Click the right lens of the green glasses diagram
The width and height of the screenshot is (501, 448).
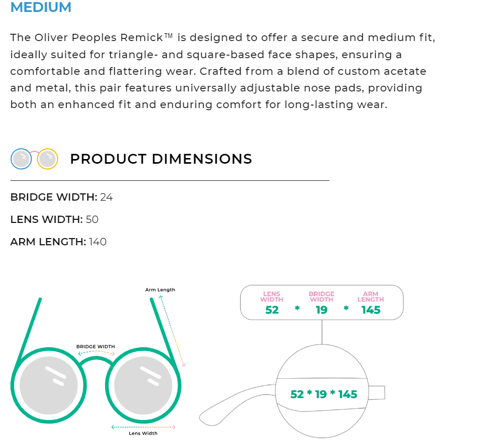pyautogui.click(x=143, y=386)
